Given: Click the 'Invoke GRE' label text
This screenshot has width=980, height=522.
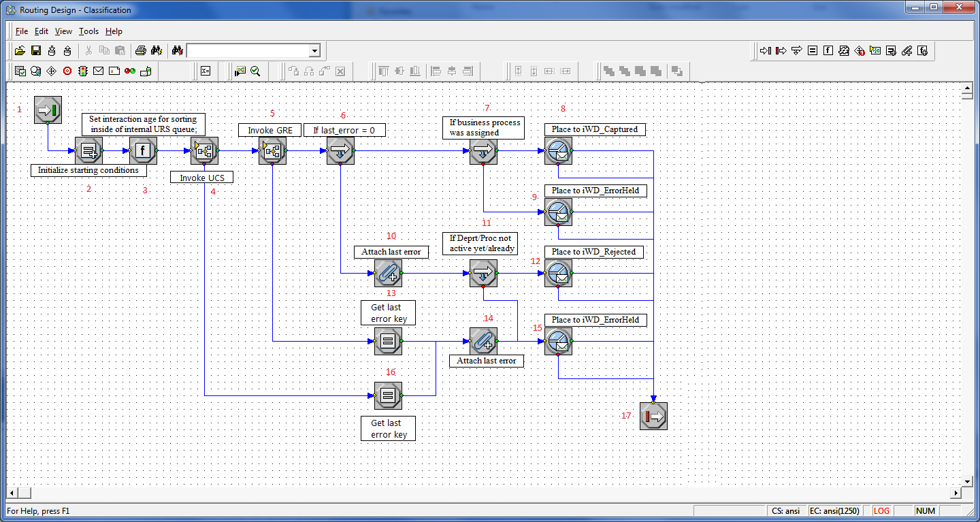Looking at the screenshot, I should [x=269, y=130].
